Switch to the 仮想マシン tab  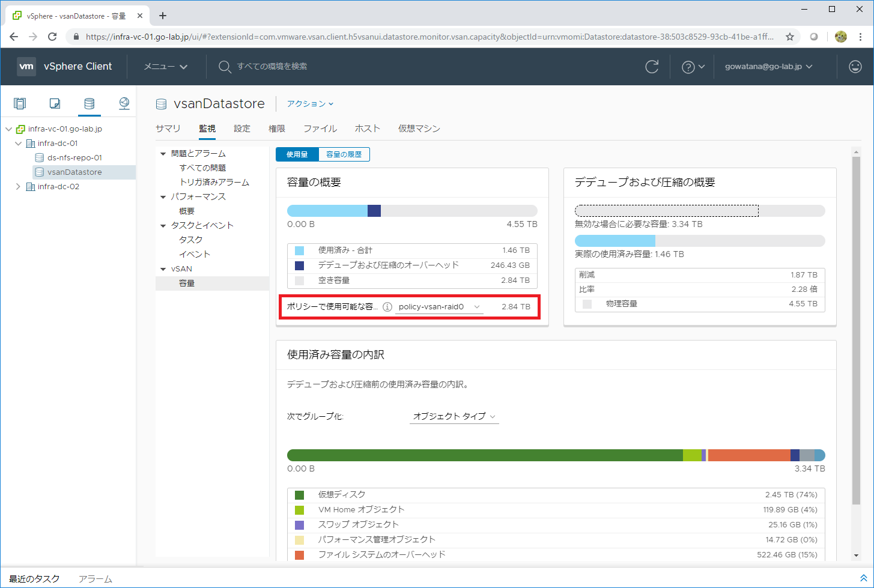click(x=419, y=129)
